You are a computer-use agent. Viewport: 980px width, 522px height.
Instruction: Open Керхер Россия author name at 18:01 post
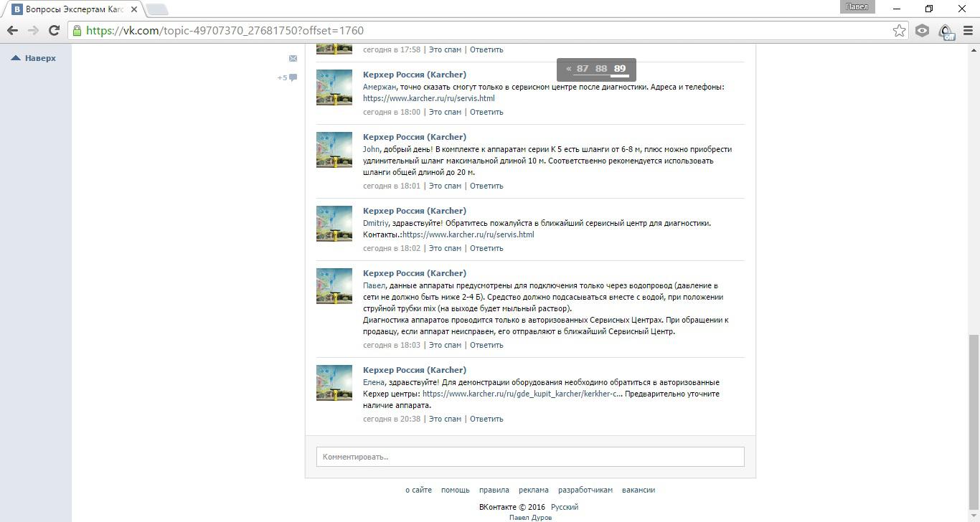coord(415,137)
